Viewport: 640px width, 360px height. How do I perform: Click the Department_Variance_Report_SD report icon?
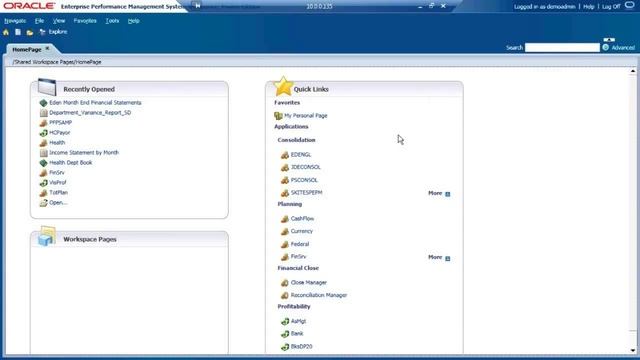43,113
